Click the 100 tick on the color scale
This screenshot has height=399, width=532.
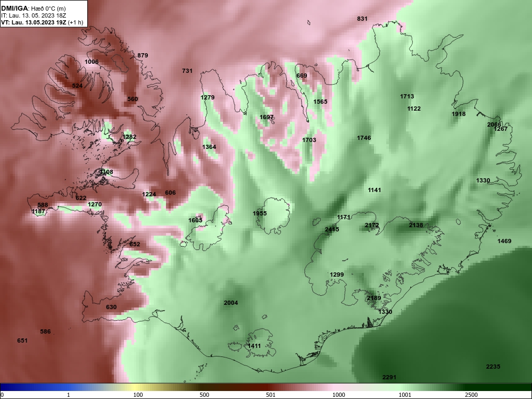(x=138, y=395)
